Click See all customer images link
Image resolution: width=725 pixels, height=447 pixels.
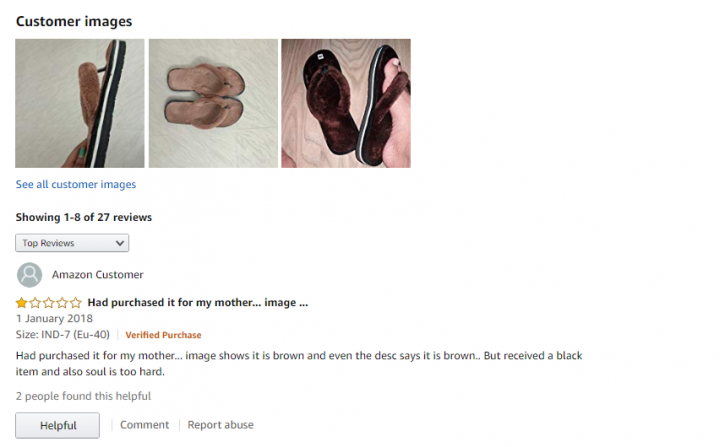[76, 184]
